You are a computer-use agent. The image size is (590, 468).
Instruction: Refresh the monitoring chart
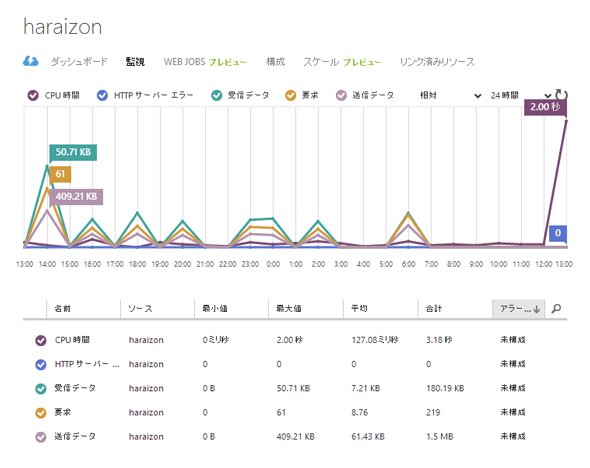[x=561, y=94]
